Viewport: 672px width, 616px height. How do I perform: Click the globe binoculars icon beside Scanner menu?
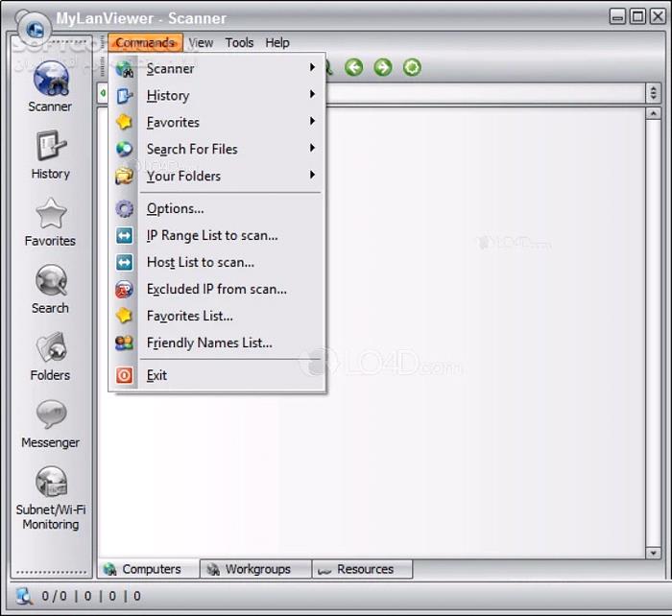click(x=124, y=68)
